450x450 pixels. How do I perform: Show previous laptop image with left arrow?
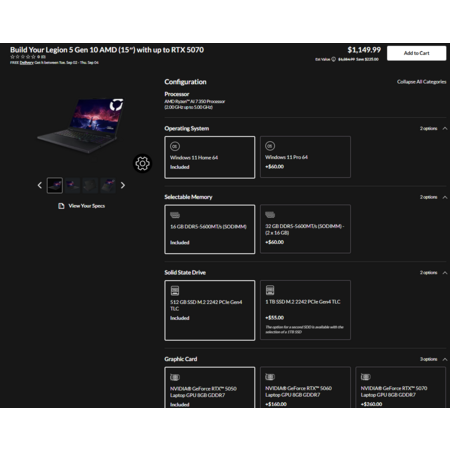pyautogui.click(x=40, y=185)
